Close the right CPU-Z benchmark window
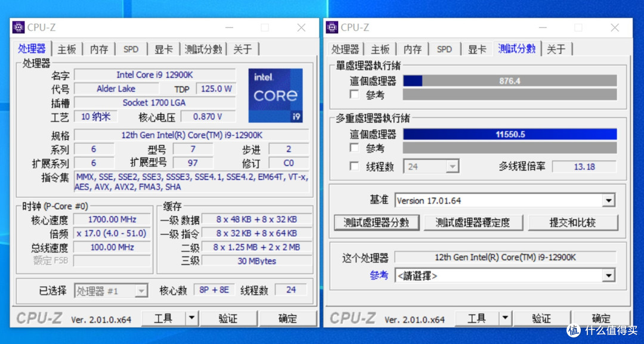This screenshot has height=344, width=644. click(615, 27)
